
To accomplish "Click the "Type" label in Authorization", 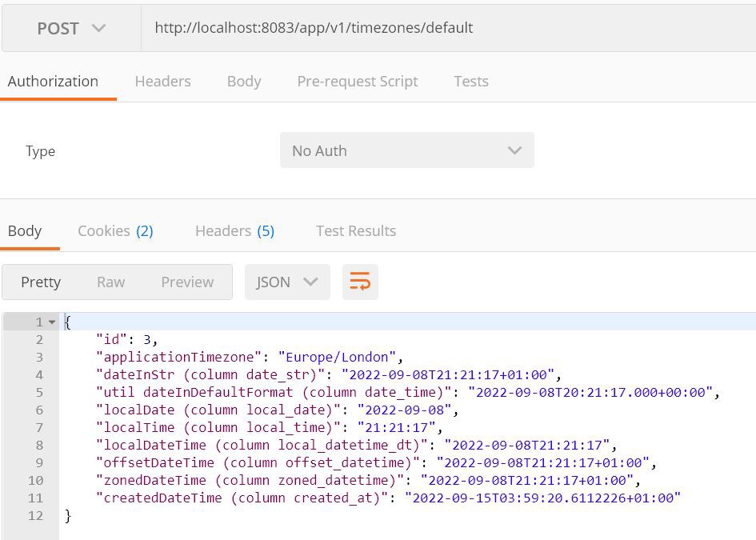I will 41,151.
